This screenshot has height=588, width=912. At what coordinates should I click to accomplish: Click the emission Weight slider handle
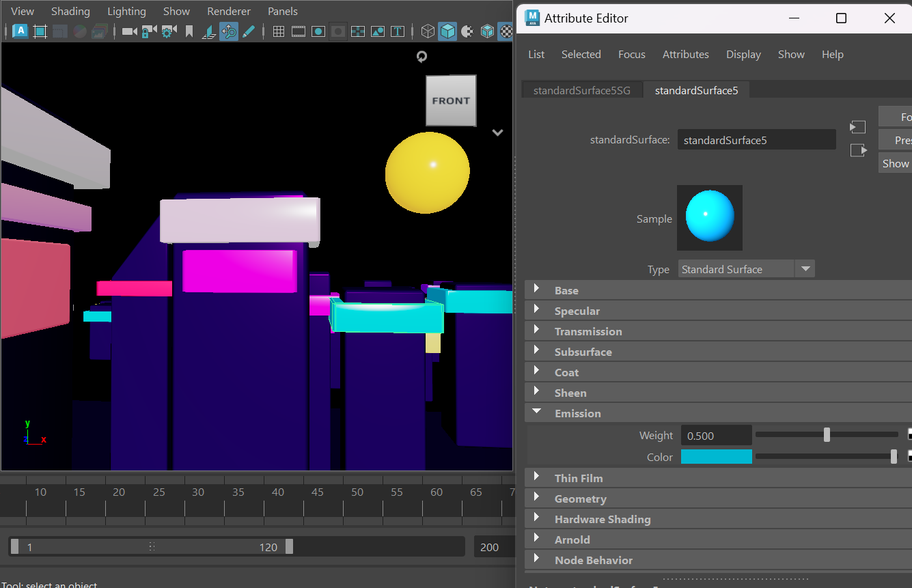coord(827,434)
